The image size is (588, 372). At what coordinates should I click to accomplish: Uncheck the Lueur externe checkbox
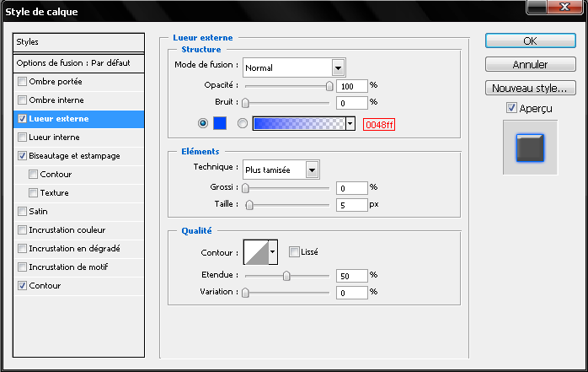click(22, 119)
